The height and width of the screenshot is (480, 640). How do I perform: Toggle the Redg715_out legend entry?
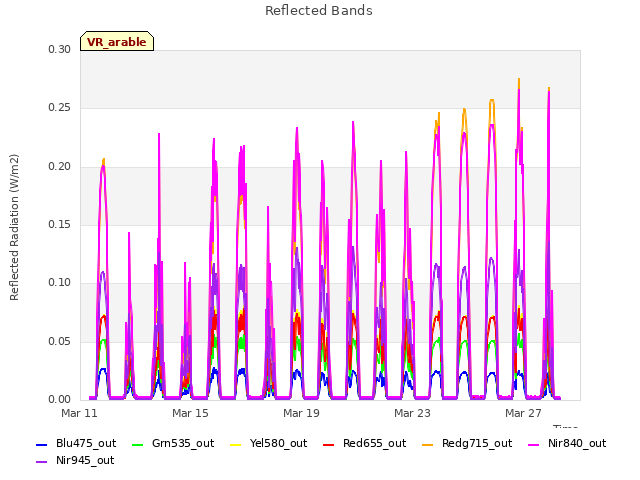coord(467,443)
